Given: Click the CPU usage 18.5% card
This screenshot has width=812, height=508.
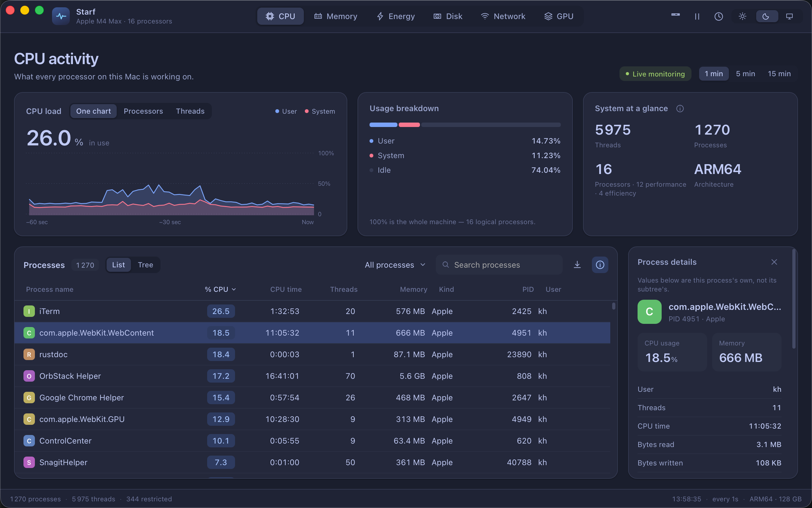Looking at the screenshot, I should coord(672,352).
